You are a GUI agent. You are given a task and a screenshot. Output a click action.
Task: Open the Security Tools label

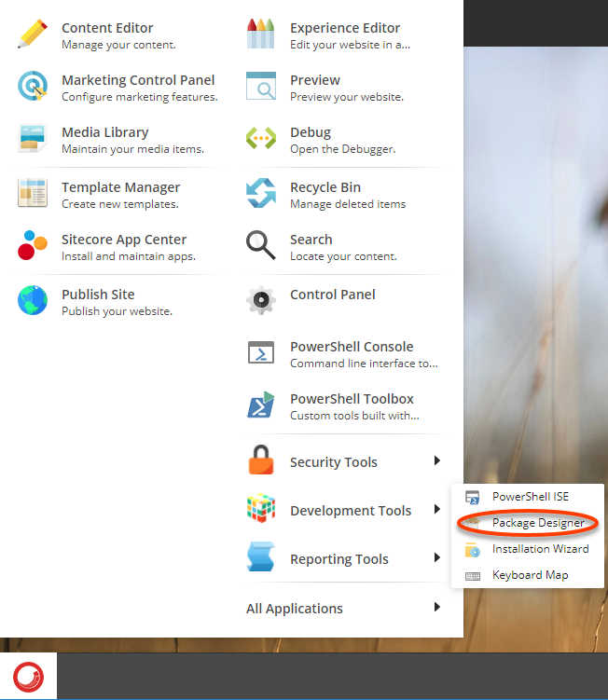click(x=333, y=462)
